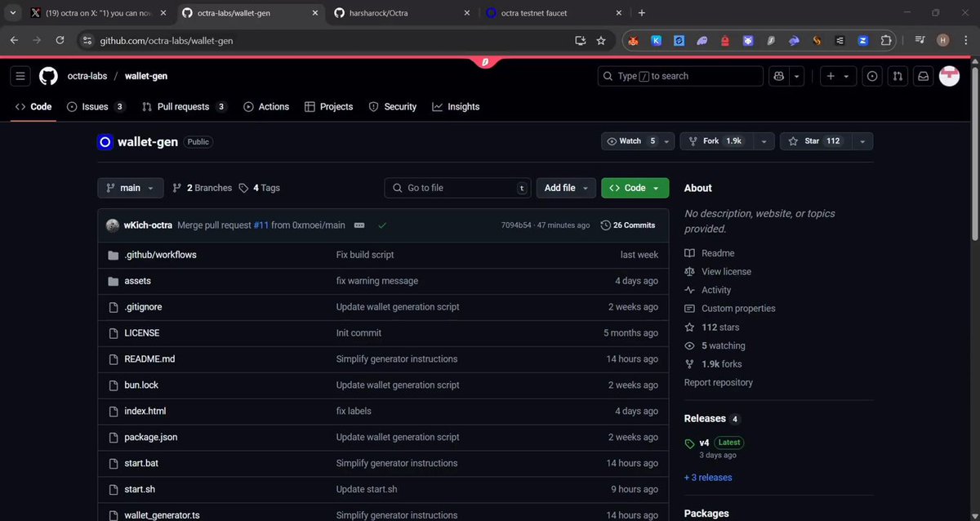Open the assets folder
Screen dimensions: 980x521
137,281
